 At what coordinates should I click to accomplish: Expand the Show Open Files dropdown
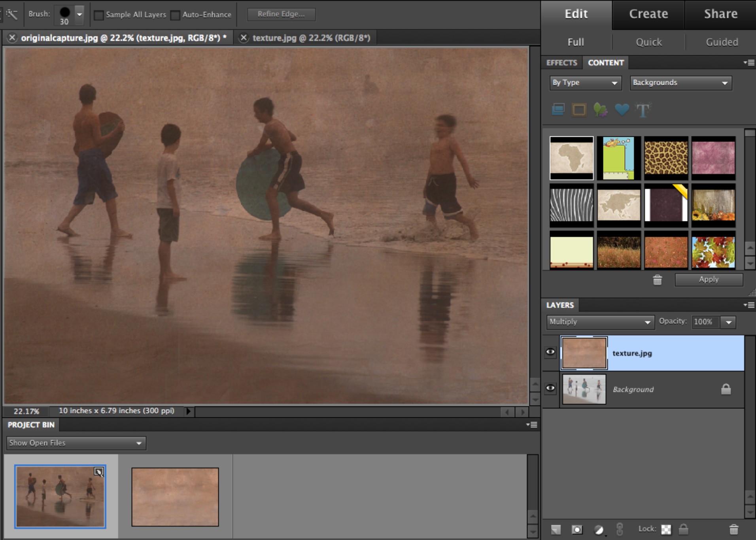pyautogui.click(x=76, y=443)
